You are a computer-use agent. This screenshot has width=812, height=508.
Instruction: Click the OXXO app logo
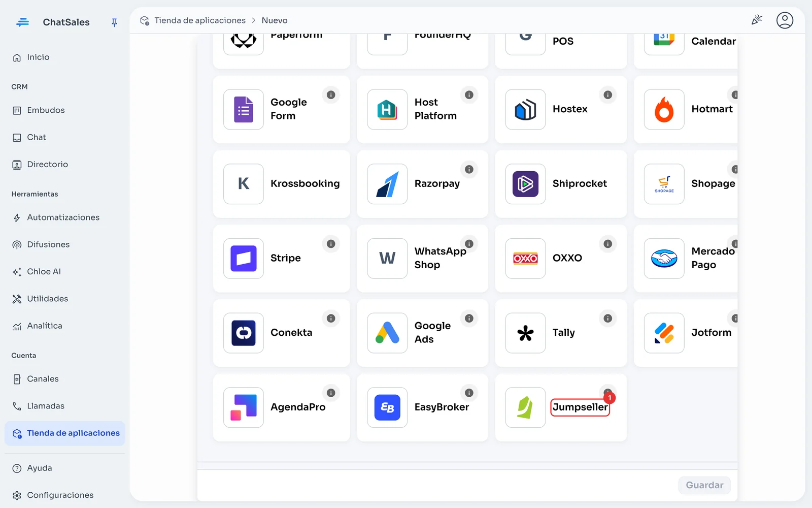(x=525, y=259)
